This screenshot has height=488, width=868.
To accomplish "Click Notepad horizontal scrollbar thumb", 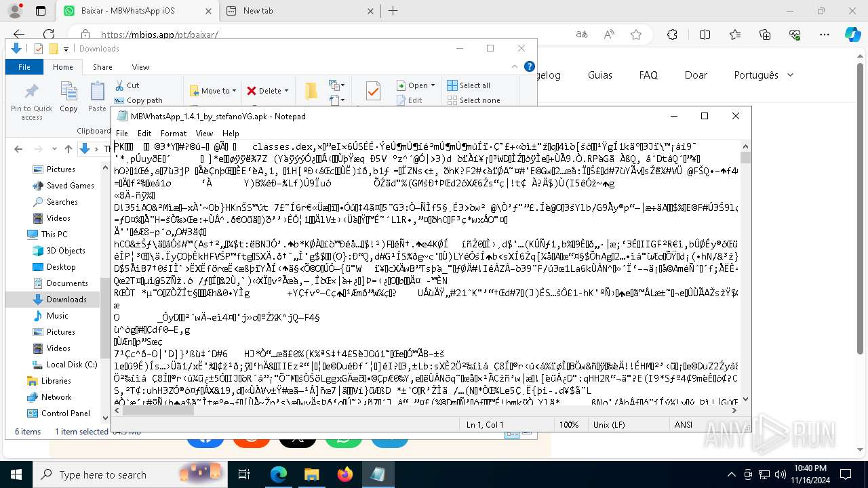I will [158, 410].
